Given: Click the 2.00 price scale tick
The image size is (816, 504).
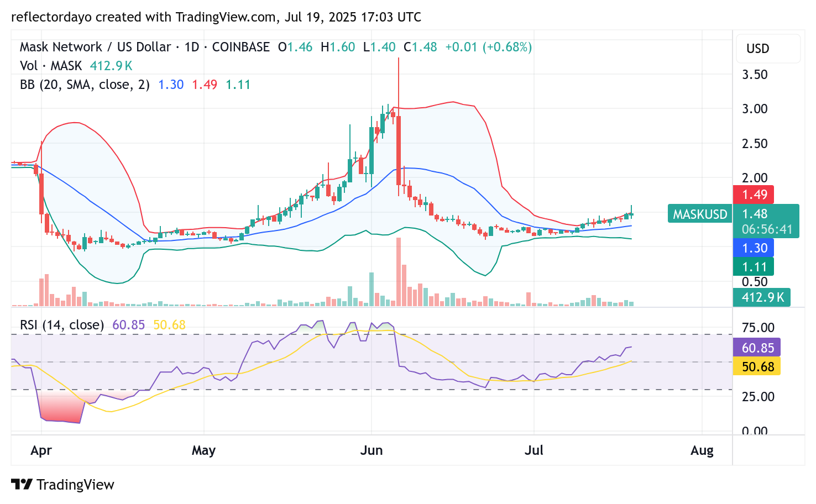Looking at the screenshot, I should [x=755, y=178].
